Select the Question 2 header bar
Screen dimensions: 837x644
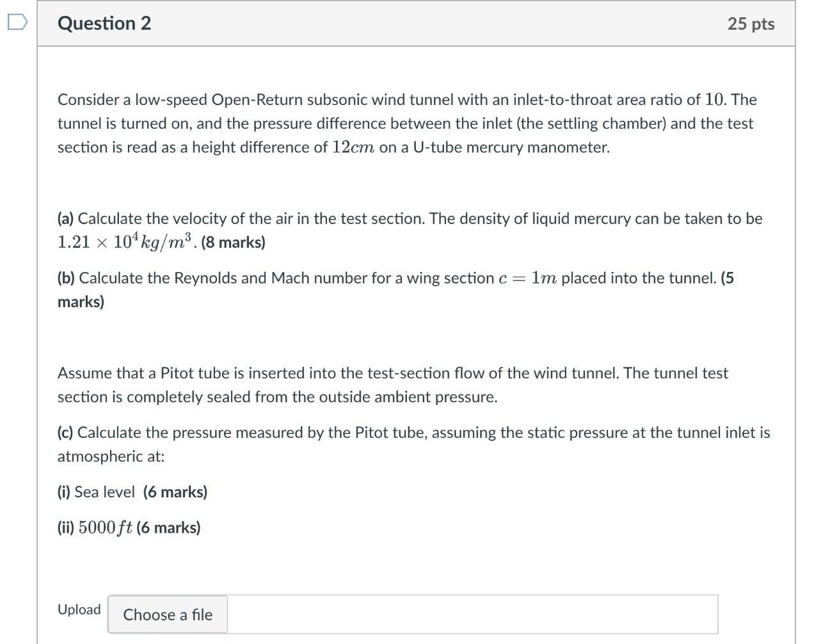tap(415, 23)
